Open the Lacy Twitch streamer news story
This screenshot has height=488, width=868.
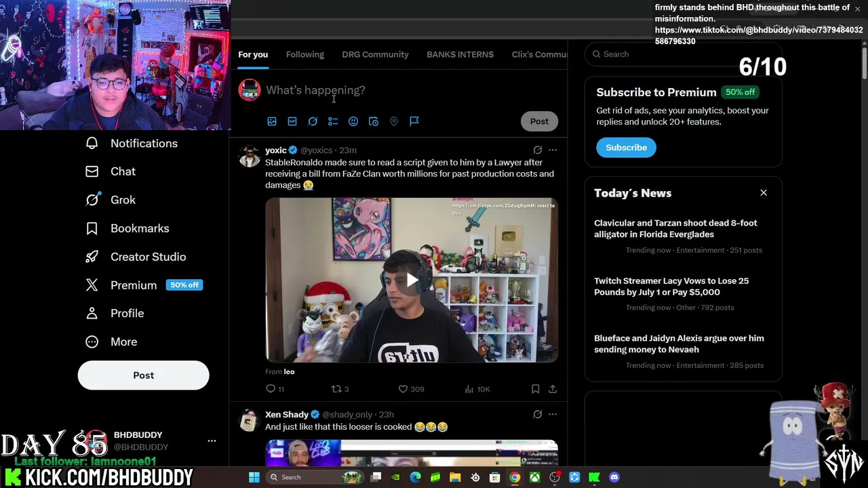(683, 293)
